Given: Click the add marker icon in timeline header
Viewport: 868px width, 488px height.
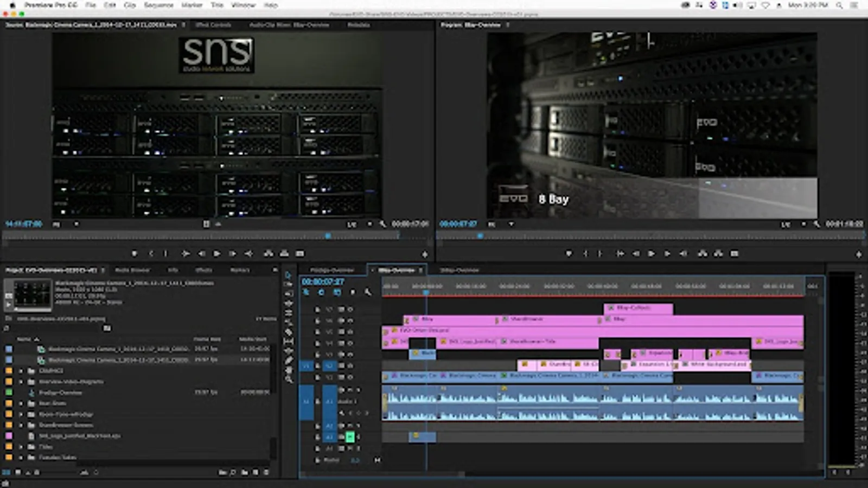Looking at the screenshot, I should (353, 292).
